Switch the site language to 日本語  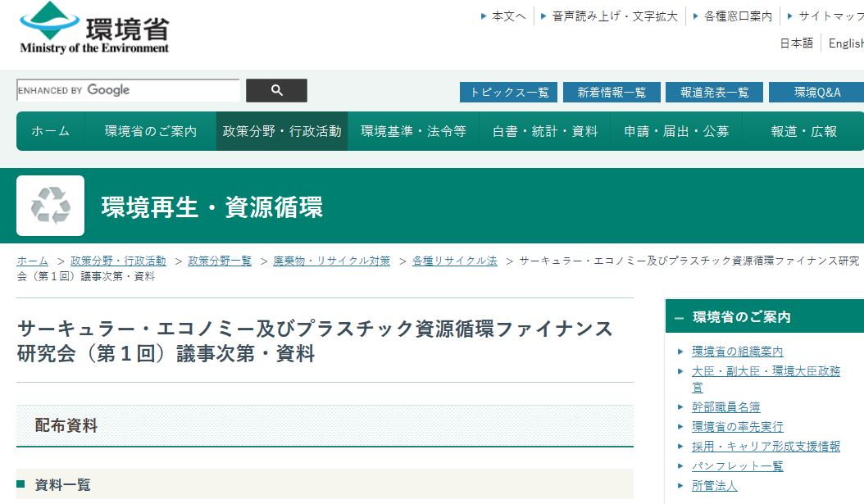[x=796, y=43]
